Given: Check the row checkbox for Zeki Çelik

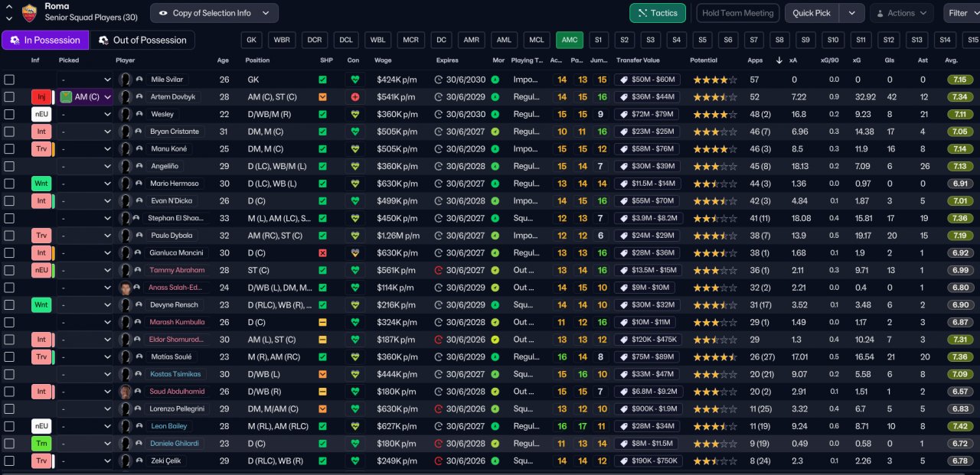Looking at the screenshot, I should click(9, 461).
